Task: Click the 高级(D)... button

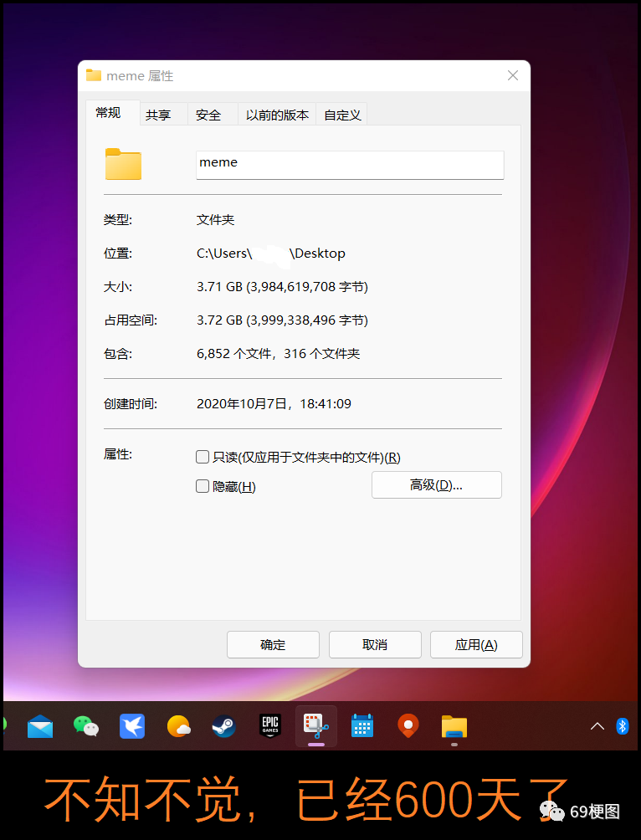Action: (436, 484)
